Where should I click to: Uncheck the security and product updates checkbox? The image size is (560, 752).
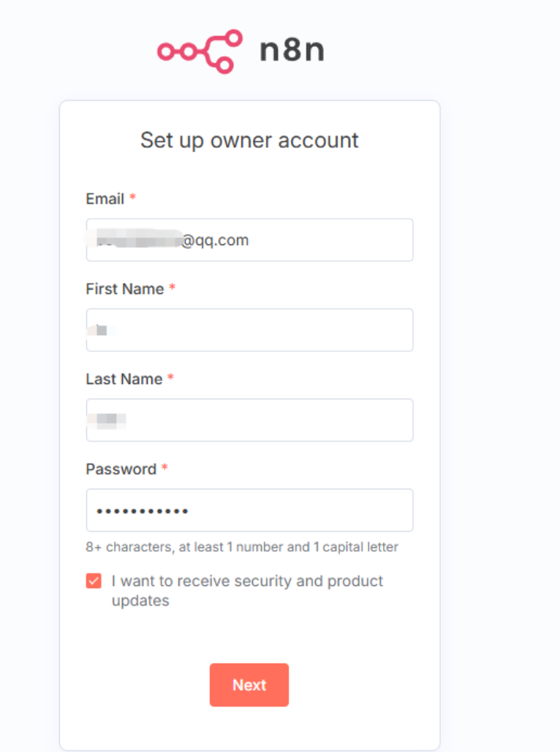pyautogui.click(x=94, y=581)
